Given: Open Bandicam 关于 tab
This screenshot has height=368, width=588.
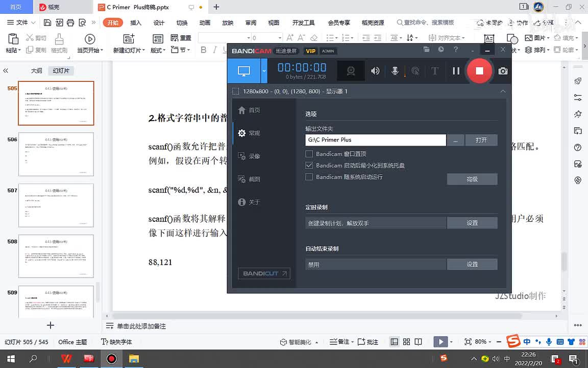Looking at the screenshot, I should (250, 202).
